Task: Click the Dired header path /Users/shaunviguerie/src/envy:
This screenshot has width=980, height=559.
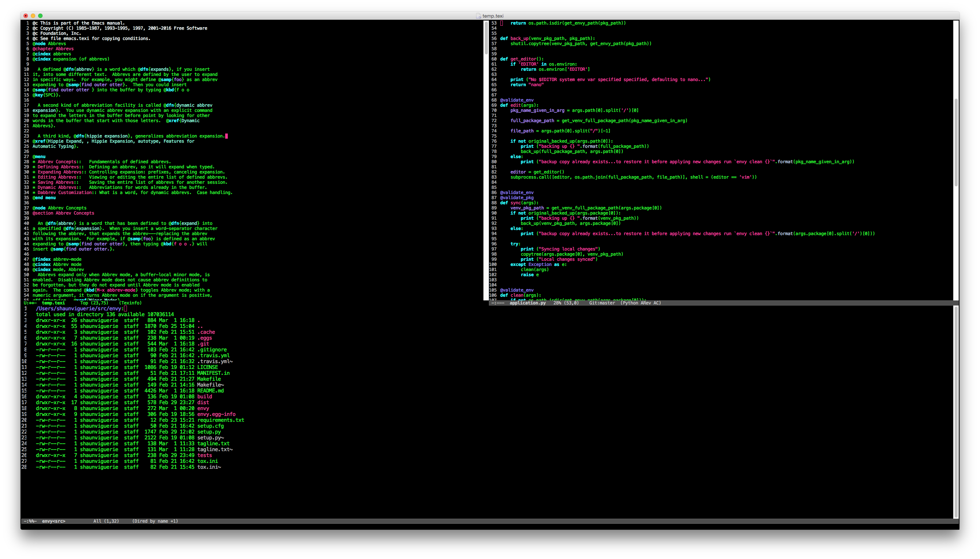Action: [80, 309]
